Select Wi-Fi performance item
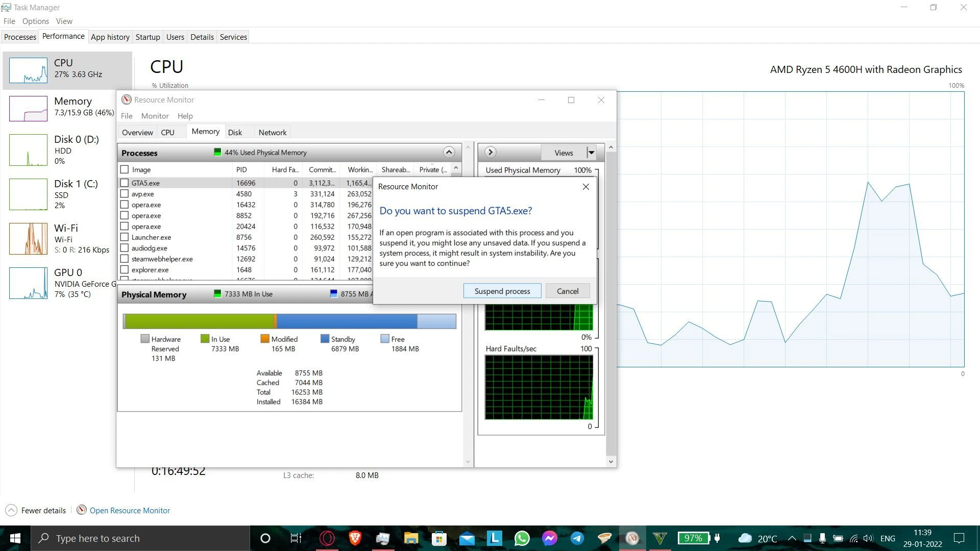980x551 pixels. [x=67, y=239]
